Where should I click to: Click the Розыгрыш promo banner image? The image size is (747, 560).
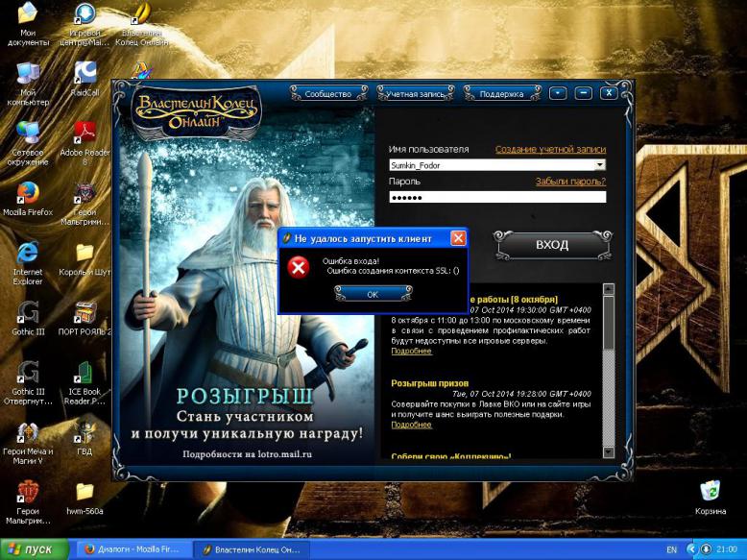pyautogui.click(x=247, y=286)
